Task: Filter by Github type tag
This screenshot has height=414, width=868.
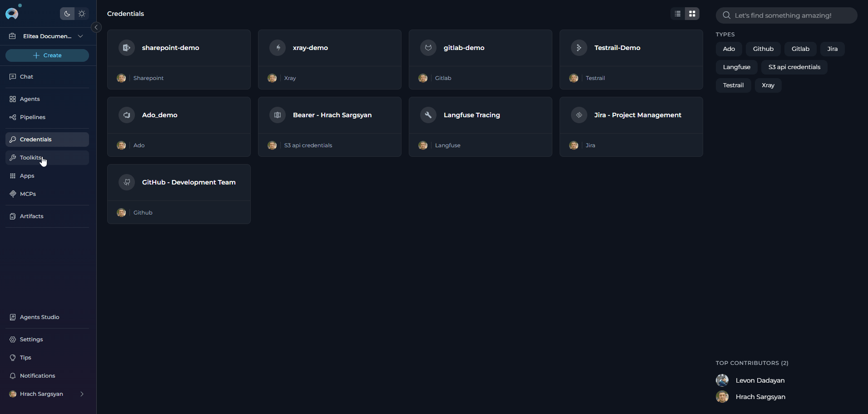Action: point(763,49)
